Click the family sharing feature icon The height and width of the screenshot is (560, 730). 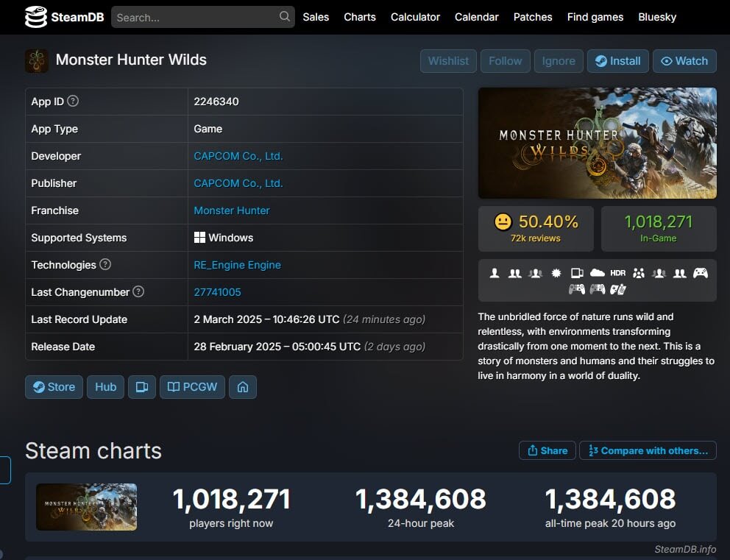[x=639, y=273]
